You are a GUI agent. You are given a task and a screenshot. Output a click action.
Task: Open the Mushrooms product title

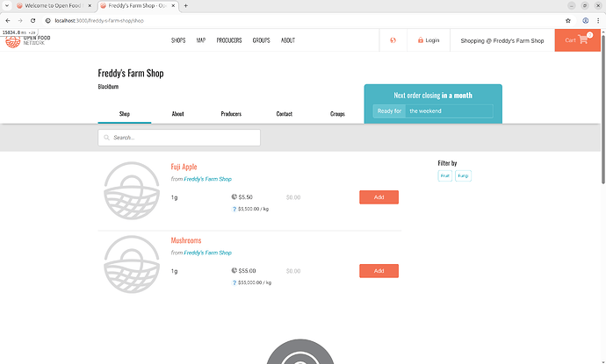point(186,240)
